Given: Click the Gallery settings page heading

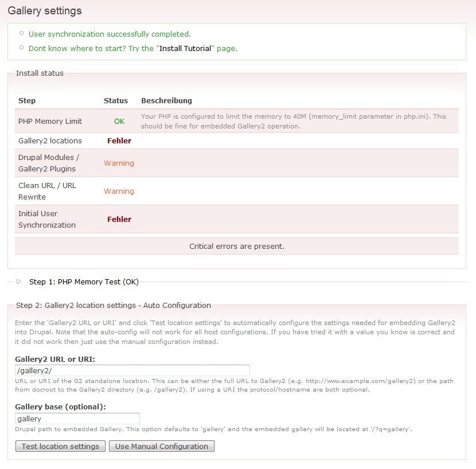Looking at the screenshot, I should (x=45, y=11).
